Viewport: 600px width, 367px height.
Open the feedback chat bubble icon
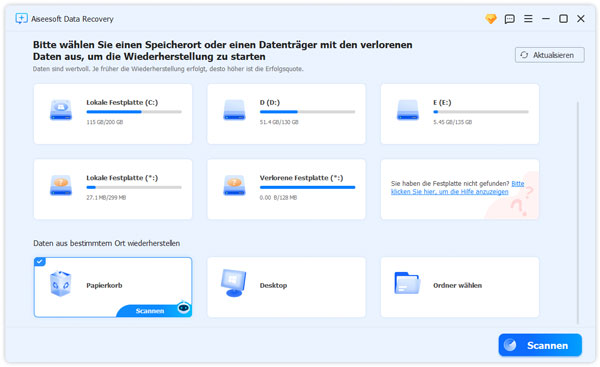click(x=509, y=19)
